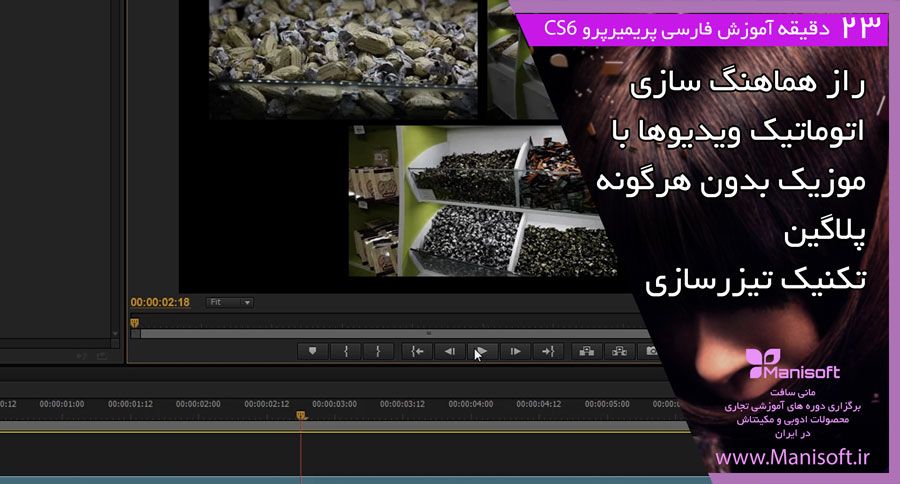This screenshot has height=484, width=900.
Task: Click the timeline playhead at 00:00:02:18
Action: 301,415
